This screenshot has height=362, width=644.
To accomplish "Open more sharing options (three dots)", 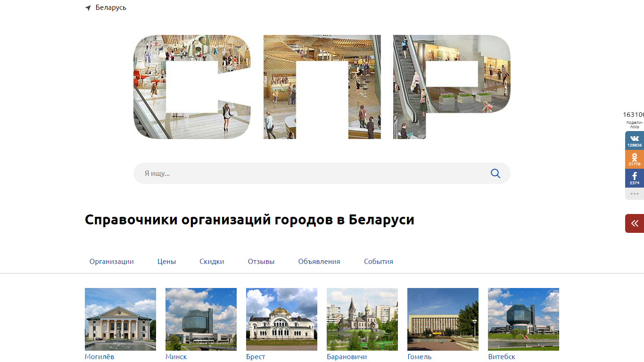I will pos(635,194).
